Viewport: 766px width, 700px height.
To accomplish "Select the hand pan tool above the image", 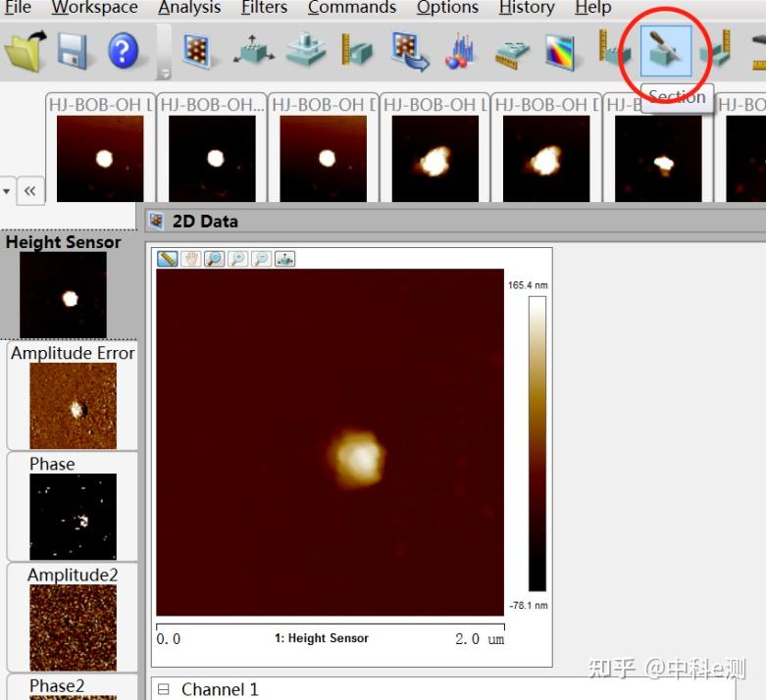I will click(x=191, y=259).
